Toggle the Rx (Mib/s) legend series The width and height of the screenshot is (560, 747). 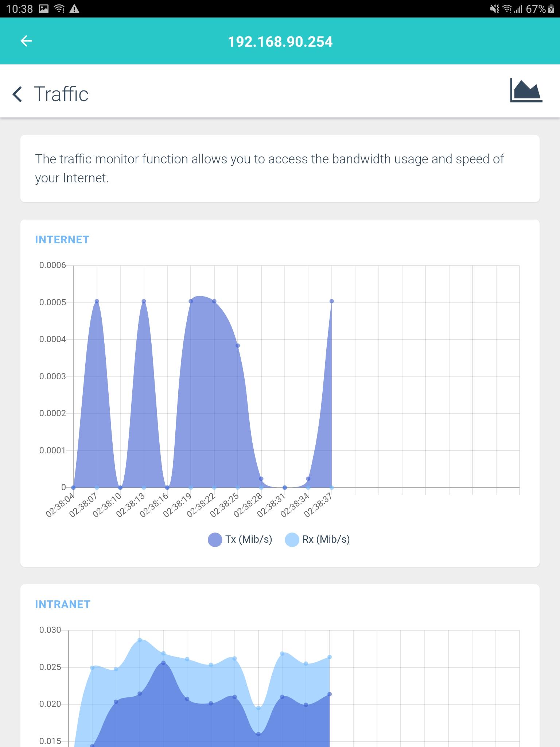pos(317,539)
